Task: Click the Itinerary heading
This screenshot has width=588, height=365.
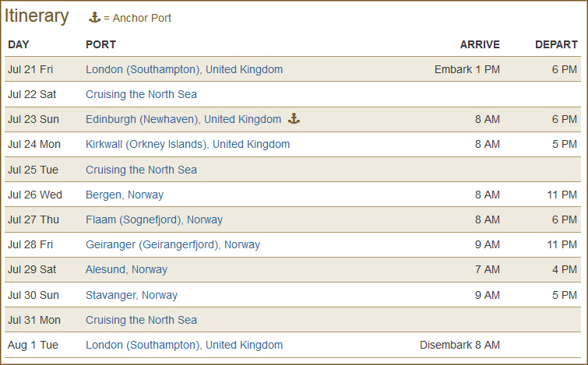Action: tap(37, 16)
